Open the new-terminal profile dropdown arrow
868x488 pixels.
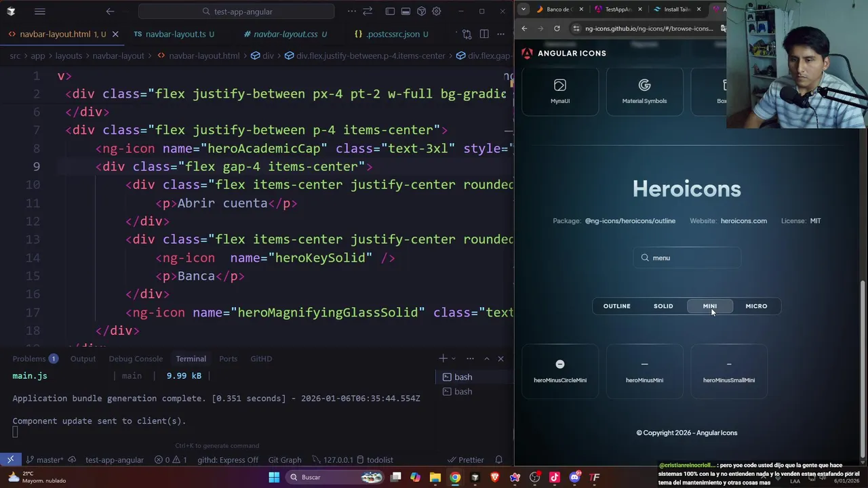[453, 359]
